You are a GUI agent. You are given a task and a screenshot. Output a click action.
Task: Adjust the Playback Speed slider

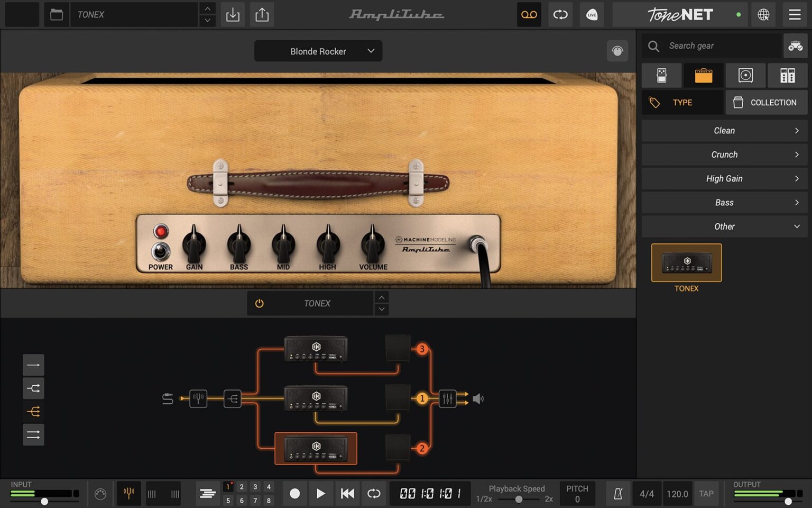(x=518, y=499)
